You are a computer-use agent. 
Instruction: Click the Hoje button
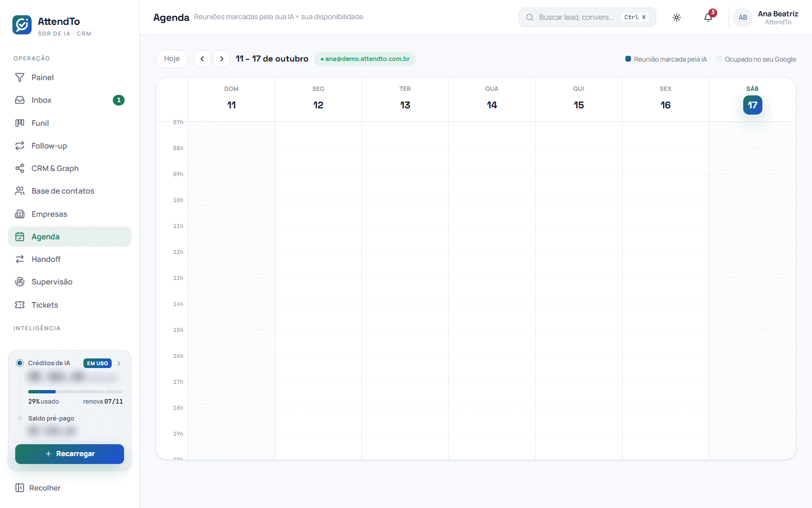tap(172, 59)
